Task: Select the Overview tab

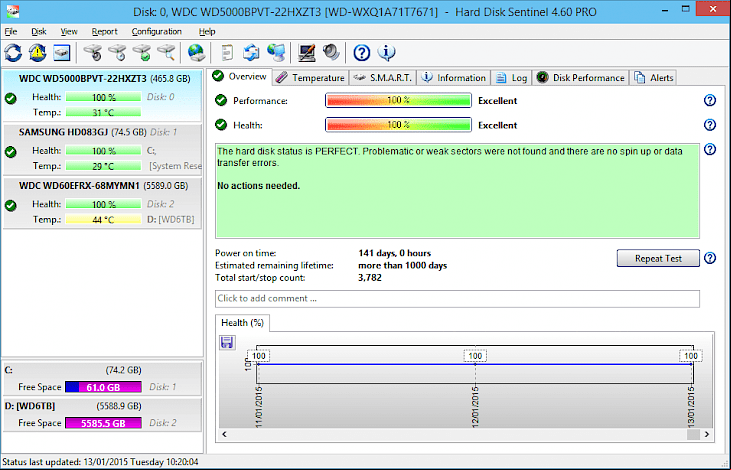Action: 240,76
